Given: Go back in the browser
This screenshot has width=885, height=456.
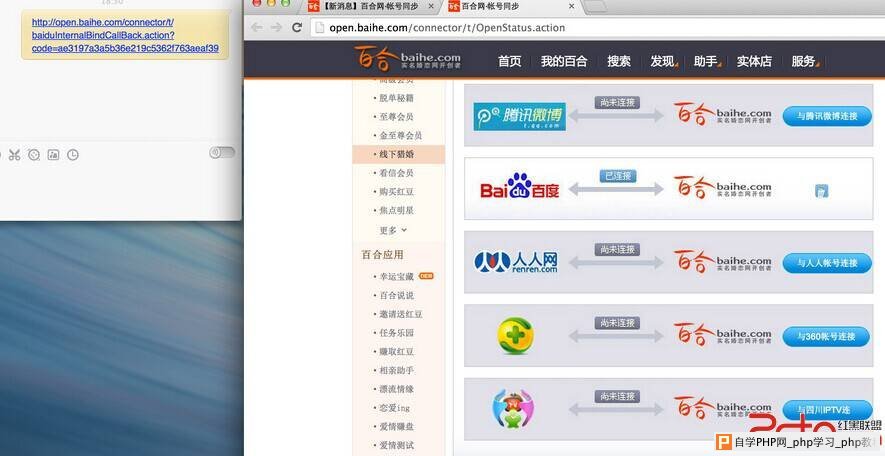Looking at the screenshot, I should click(257, 27).
